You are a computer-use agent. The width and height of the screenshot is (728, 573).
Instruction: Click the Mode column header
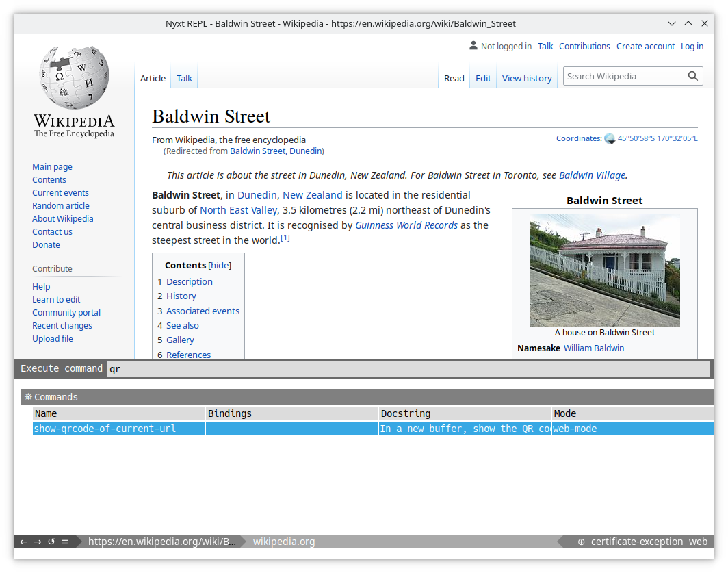633,413
